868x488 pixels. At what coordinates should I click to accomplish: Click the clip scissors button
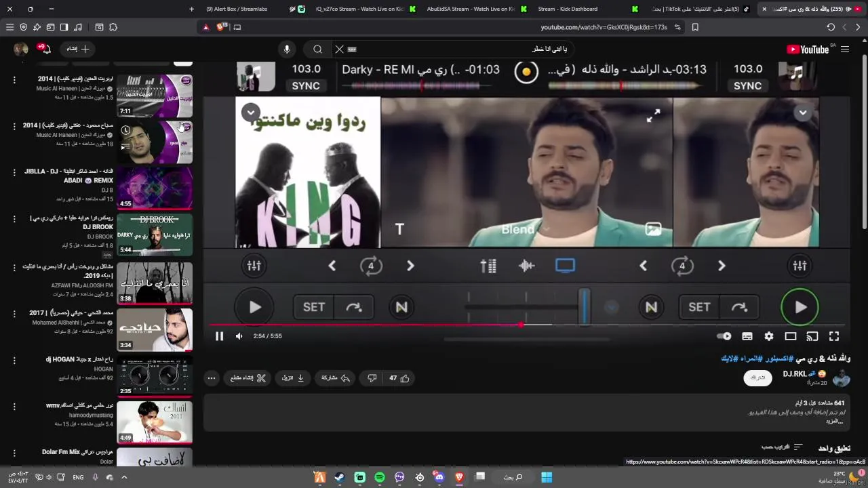pyautogui.click(x=248, y=378)
